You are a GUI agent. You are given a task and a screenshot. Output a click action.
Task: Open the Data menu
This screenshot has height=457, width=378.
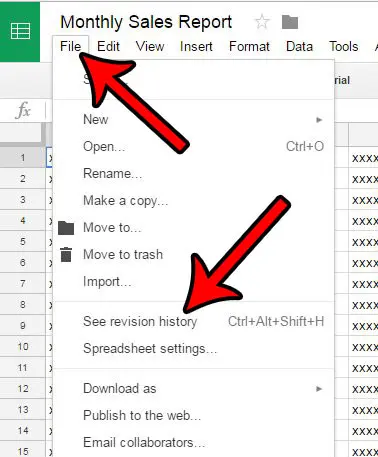(299, 46)
